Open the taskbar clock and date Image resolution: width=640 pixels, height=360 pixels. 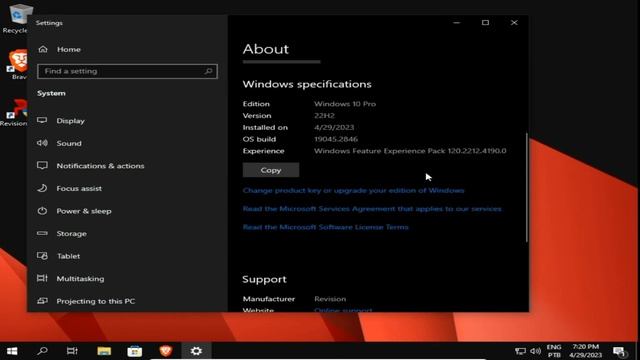585,351
